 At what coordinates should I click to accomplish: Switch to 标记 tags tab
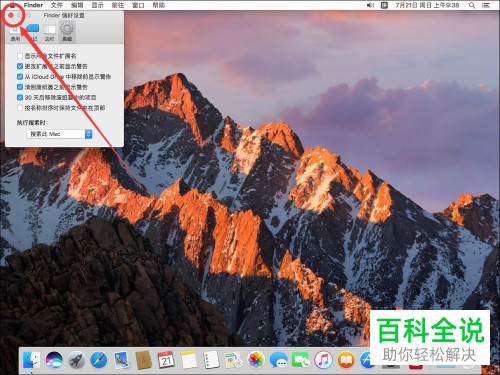(x=32, y=33)
